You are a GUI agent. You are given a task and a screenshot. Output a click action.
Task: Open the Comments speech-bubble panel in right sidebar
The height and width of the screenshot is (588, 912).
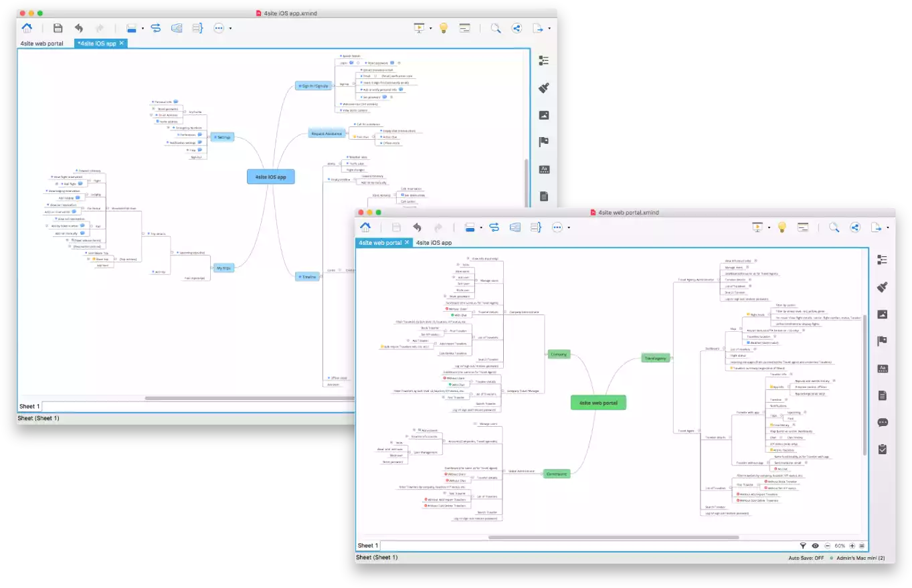882,422
